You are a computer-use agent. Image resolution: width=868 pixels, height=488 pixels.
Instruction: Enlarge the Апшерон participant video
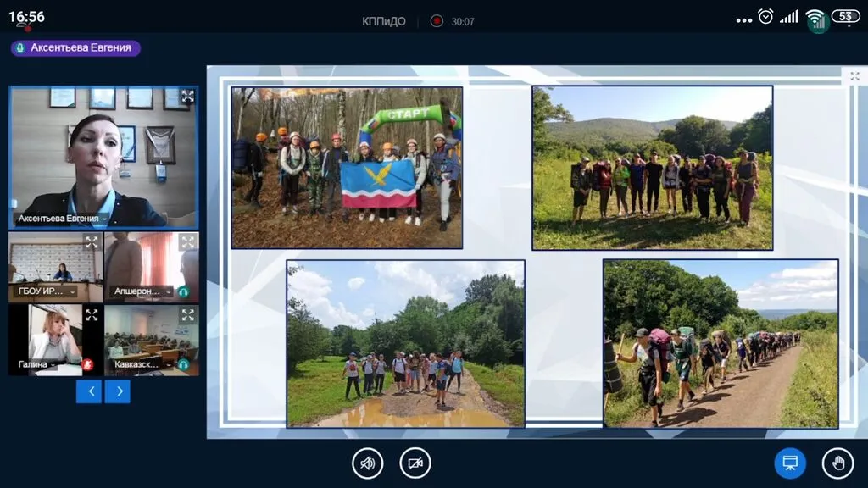coord(187,242)
